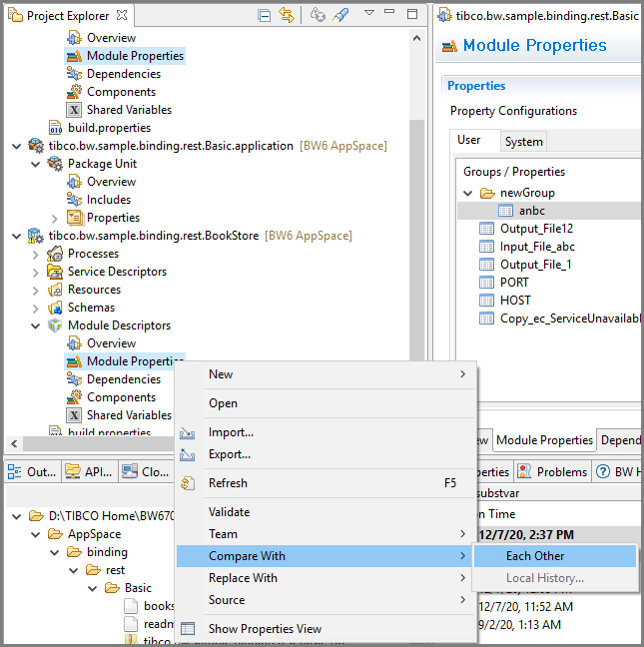Viewport: 644px width, 647px height.
Task: Switch to the Problems view tab
Action: coord(553,471)
